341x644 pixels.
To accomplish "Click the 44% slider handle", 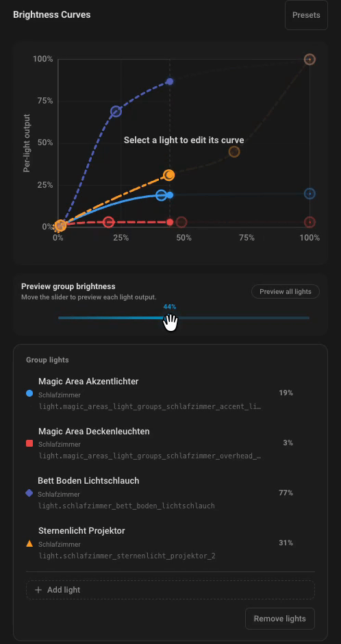I will 169,319.
